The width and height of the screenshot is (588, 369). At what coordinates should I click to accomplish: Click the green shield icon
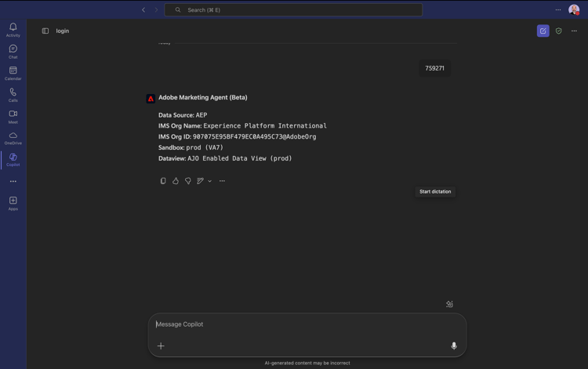tap(559, 31)
